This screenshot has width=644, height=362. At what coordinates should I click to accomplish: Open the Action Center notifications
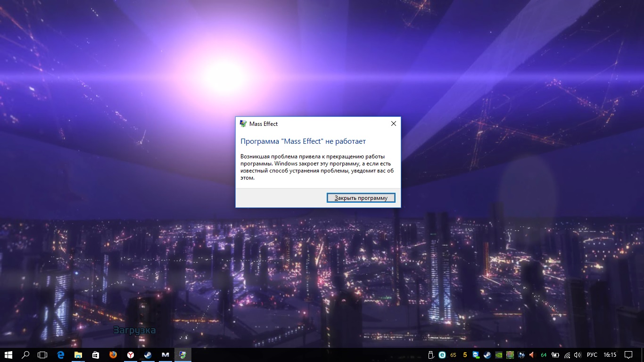[628, 354]
